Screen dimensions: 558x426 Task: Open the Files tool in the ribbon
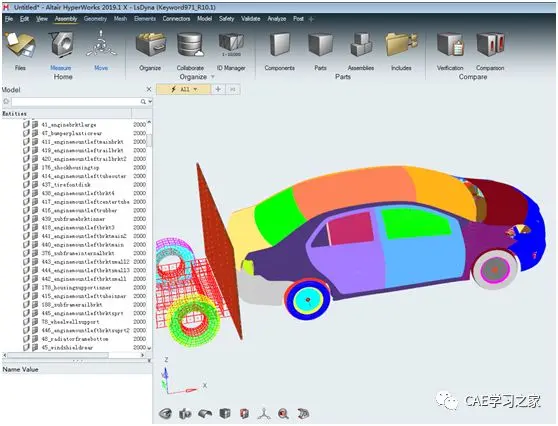(x=20, y=50)
